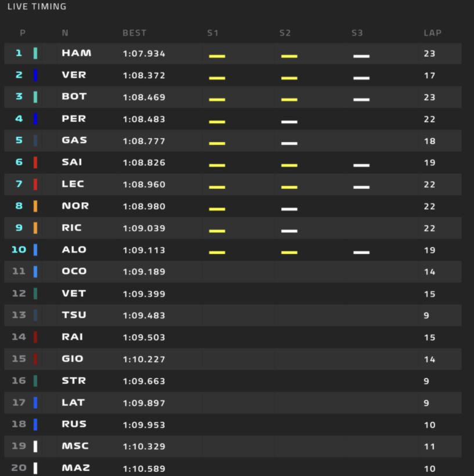Click best time 1:09.189
This screenshot has width=474, height=476.
tap(144, 272)
